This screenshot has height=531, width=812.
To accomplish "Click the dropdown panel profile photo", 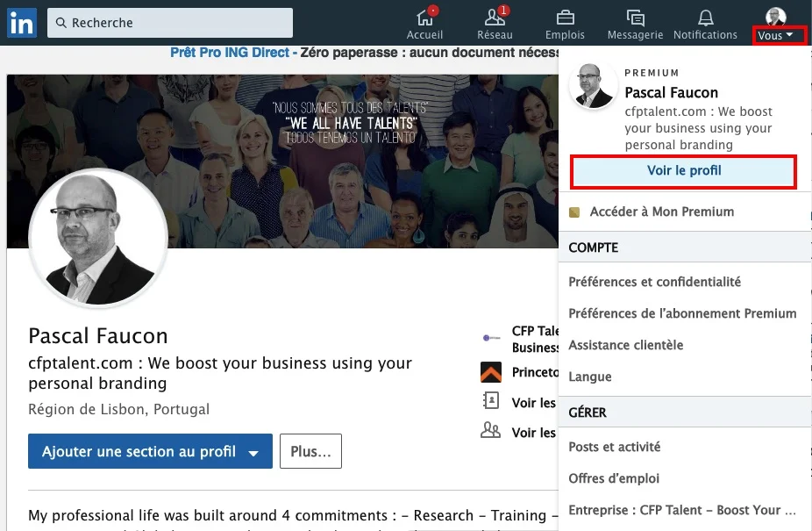I will 593,86.
